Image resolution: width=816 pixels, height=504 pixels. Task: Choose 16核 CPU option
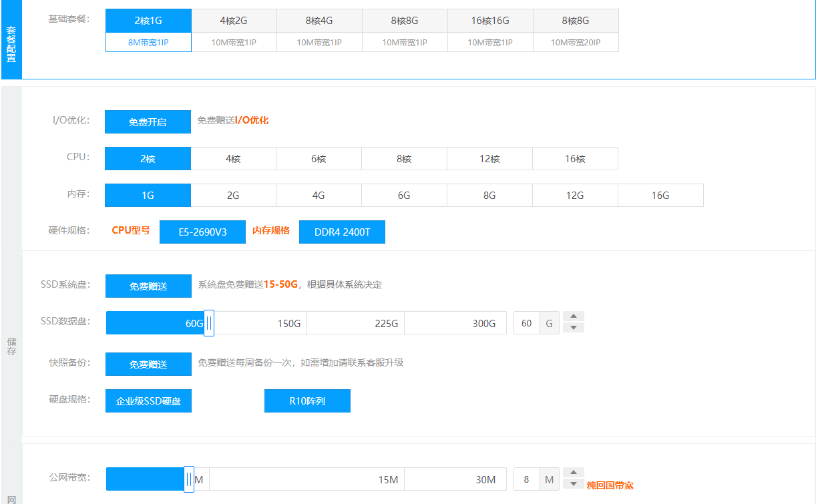[x=575, y=159]
